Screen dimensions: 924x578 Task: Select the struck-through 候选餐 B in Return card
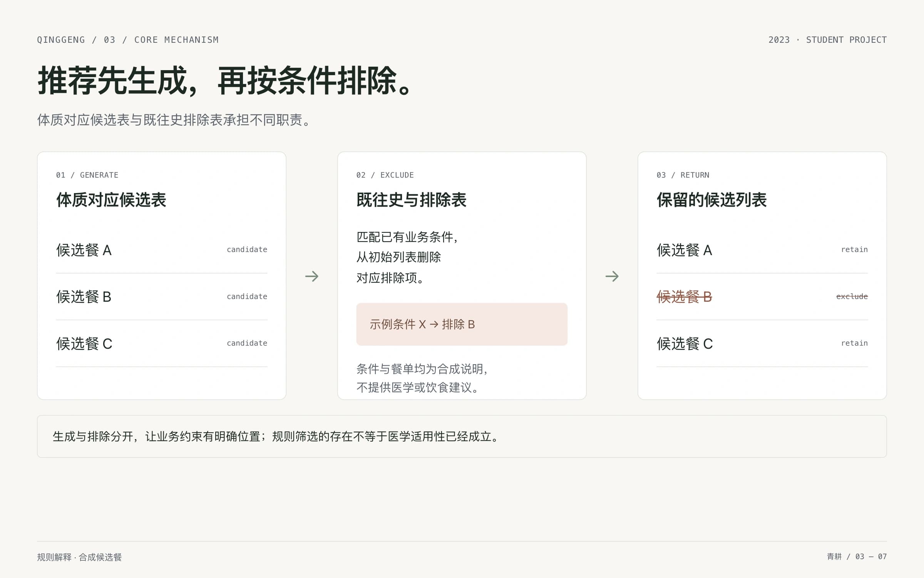pos(685,297)
